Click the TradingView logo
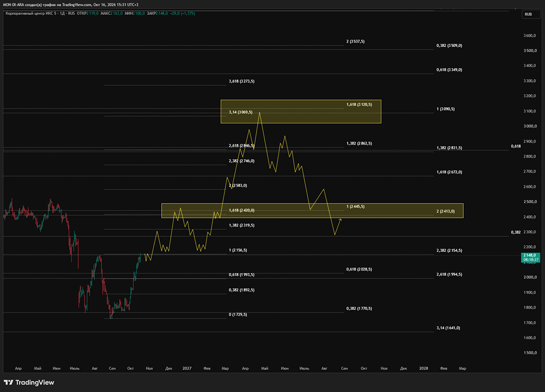Screen dimensions: 545x392 pos(29,382)
